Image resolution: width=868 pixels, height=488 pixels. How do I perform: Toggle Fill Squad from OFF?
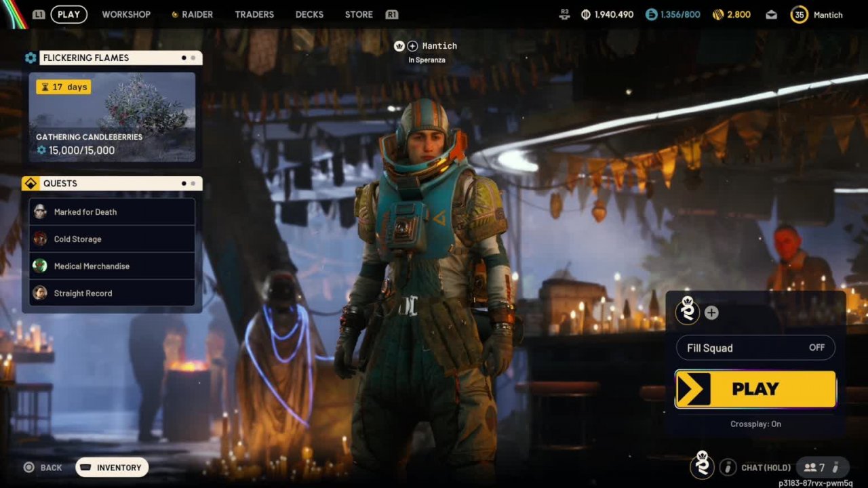tap(756, 348)
